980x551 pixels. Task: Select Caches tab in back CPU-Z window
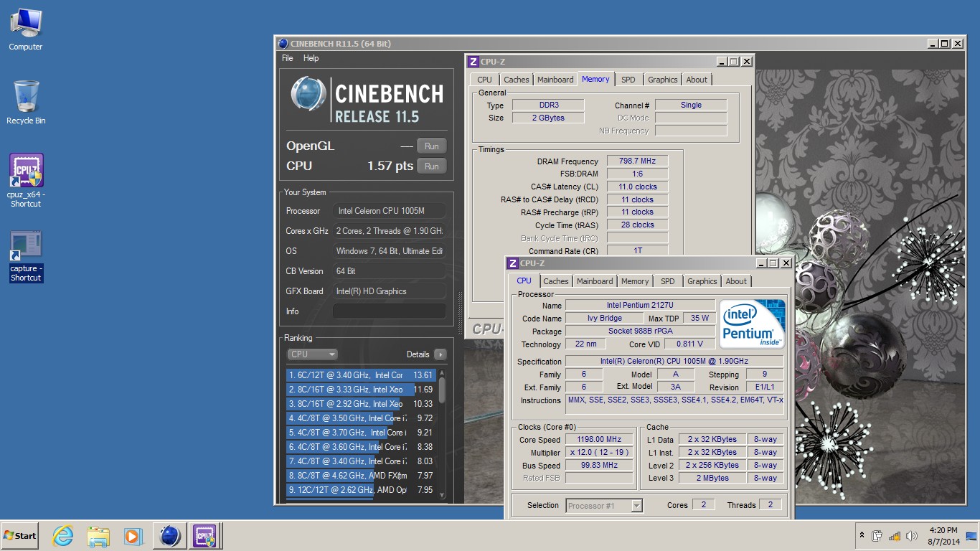516,80
